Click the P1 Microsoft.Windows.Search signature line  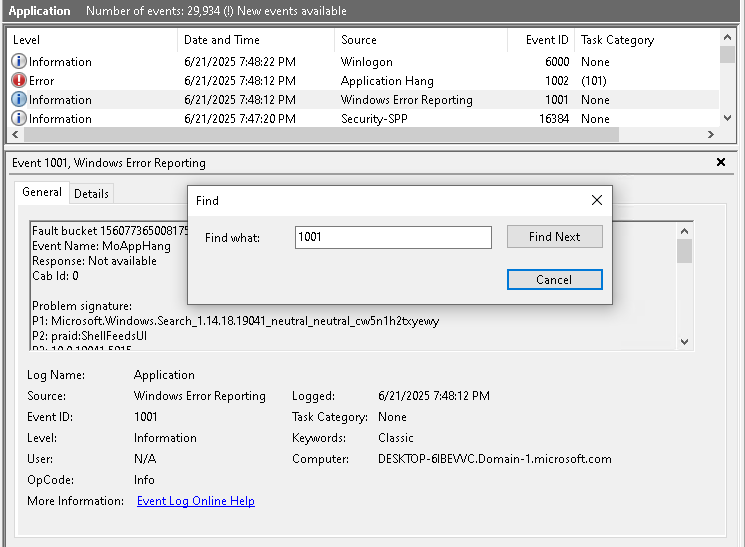click(236, 321)
